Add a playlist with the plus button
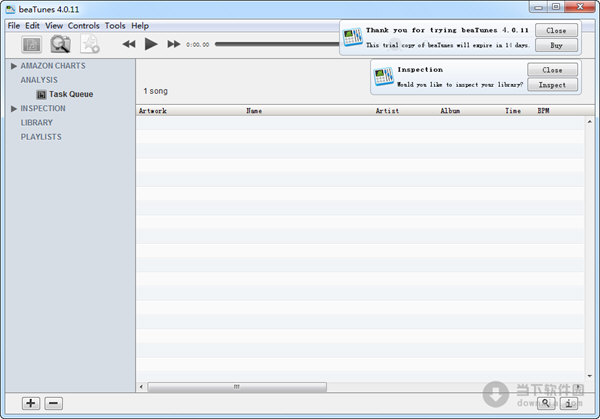The image size is (600, 419). 31,403
